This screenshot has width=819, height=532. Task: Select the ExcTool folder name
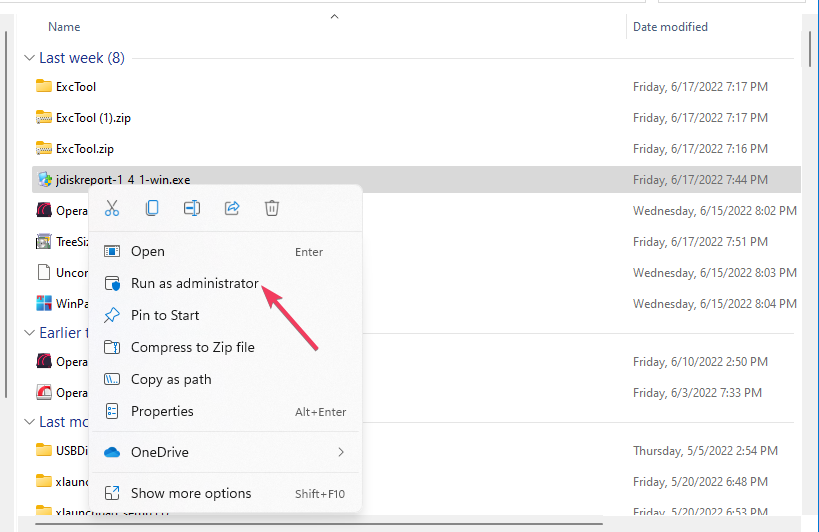coord(76,87)
